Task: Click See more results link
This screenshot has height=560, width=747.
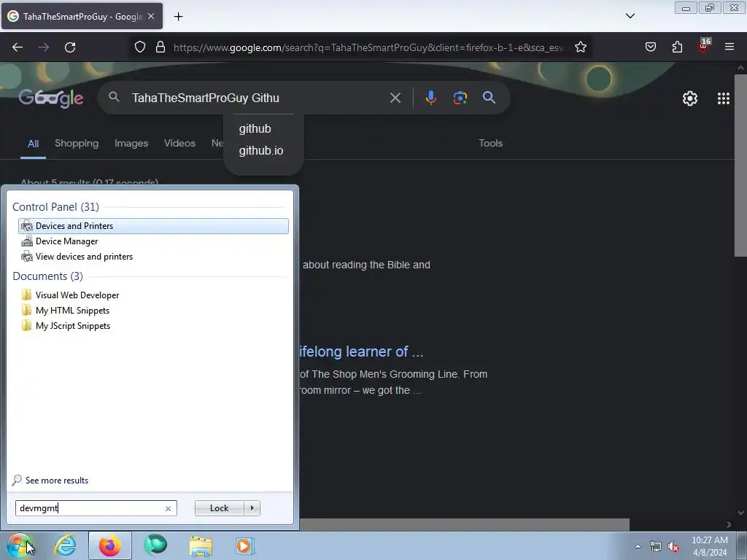Action: point(50,480)
